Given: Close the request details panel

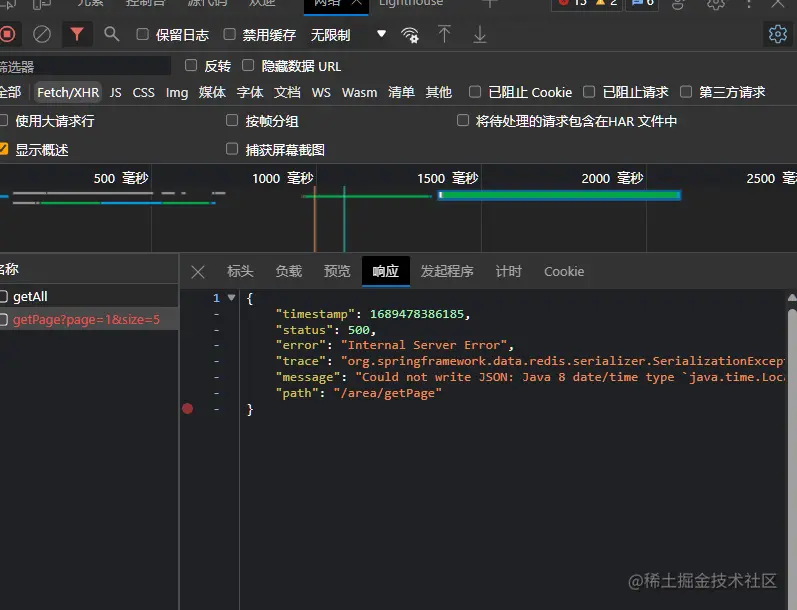Looking at the screenshot, I should (x=198, y=272).
